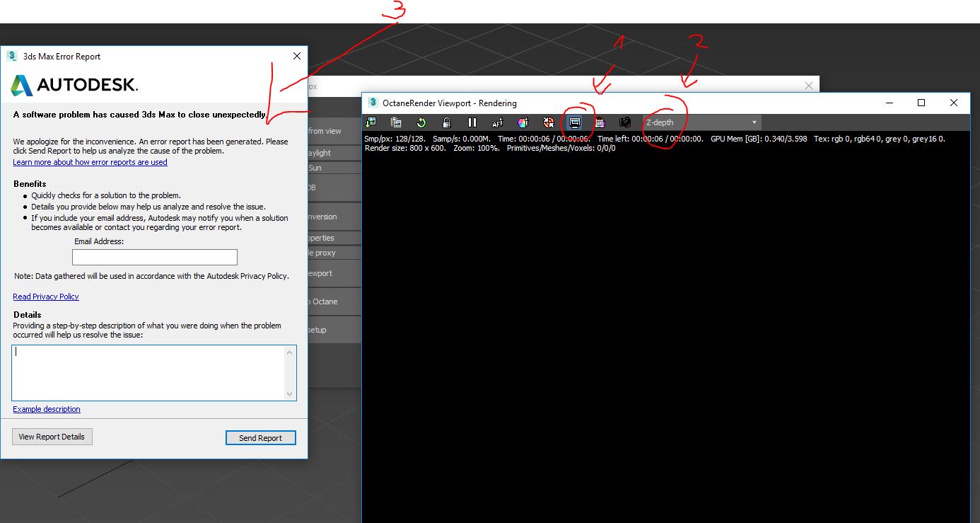Click the 3ds Max icon in Error Report title bar
980x523 pixels.
11,56
